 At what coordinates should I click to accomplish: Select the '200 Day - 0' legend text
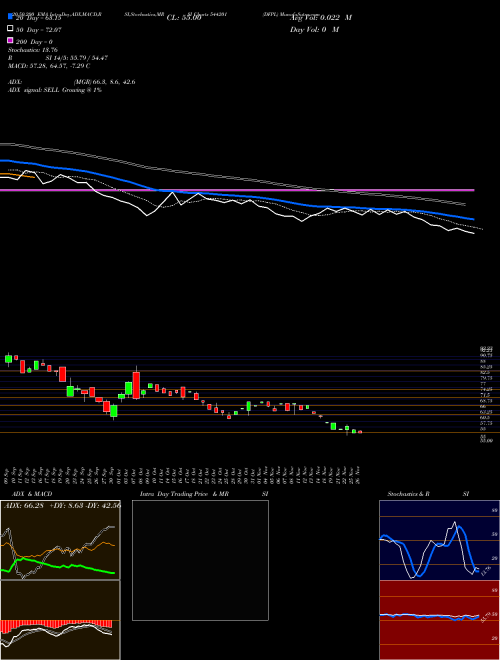point(35,42)
